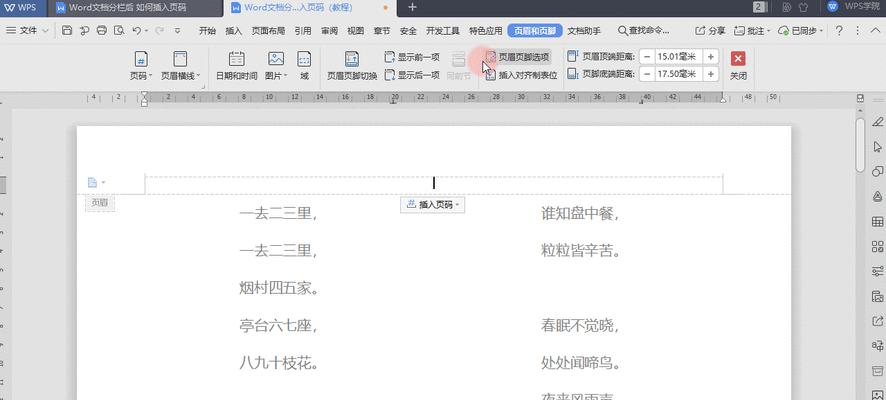This screenshot has width=886, height=400.
Task: Click 页眉页脚切换 to switch header and footer
Action: [351, 65]
